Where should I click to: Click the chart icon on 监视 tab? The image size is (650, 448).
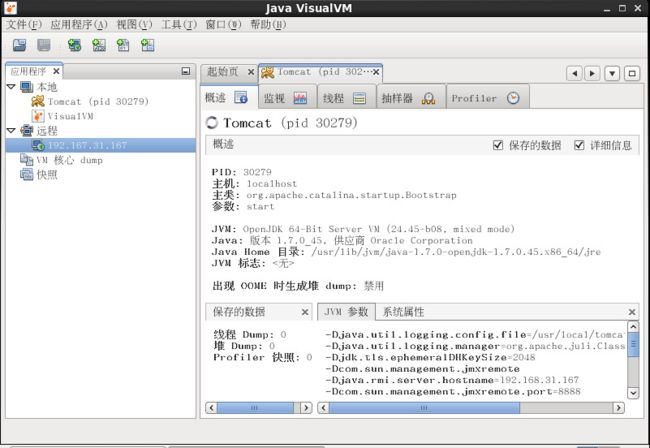(301, 98)
